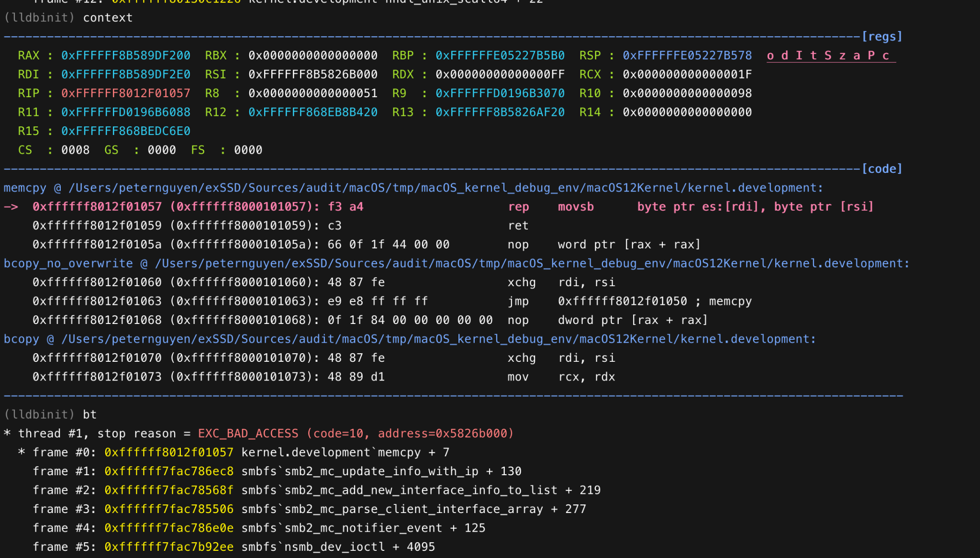Click the current instruction arrow marker
The width and height of the screenshot is (980, 558).
pos(11,207)
